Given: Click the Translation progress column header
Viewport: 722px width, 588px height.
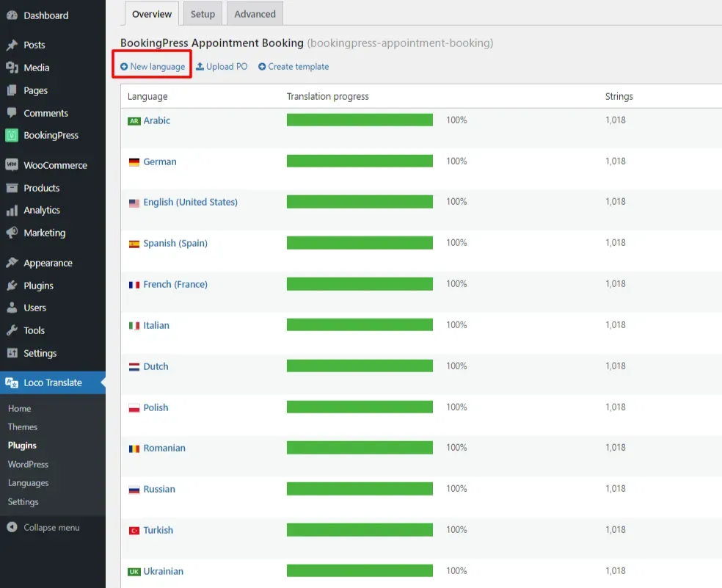Looking at the screenshot, I should click(x=327, y=96).
